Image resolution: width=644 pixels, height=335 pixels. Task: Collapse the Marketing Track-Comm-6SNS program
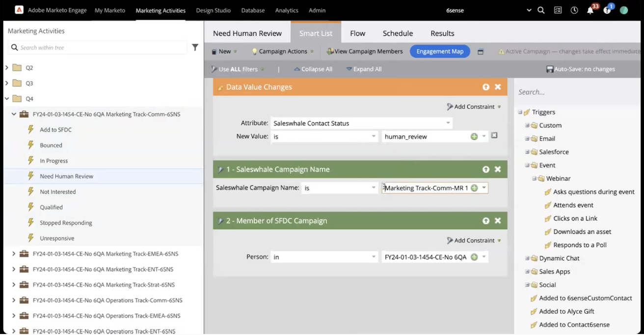click(x=14, y=114)
